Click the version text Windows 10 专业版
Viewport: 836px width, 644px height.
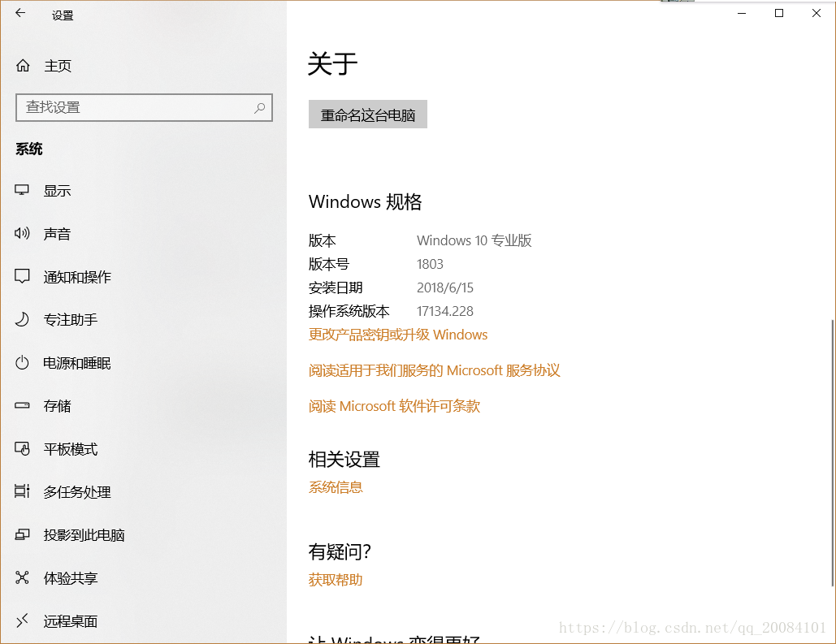[474, 240]
